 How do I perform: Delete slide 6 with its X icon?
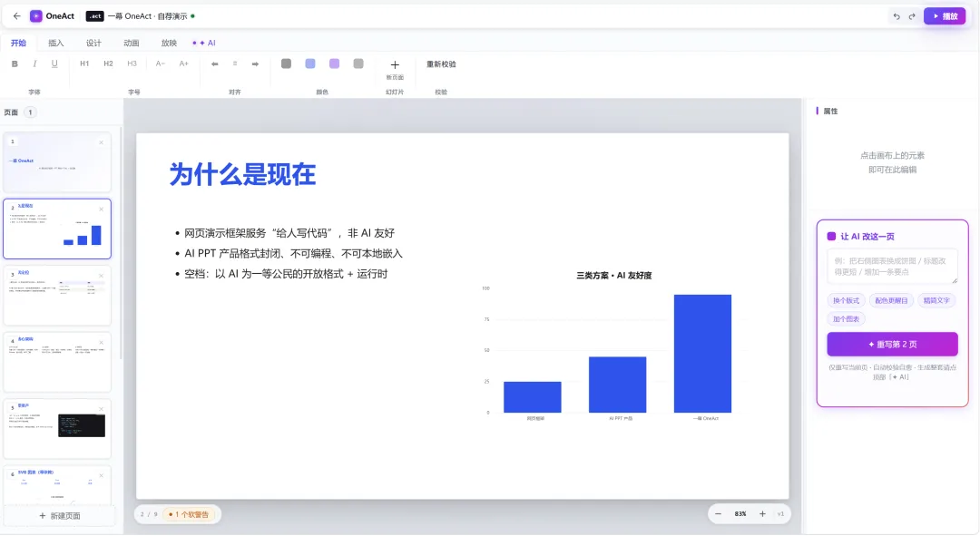pyautogui.click(x=102, y=476)
